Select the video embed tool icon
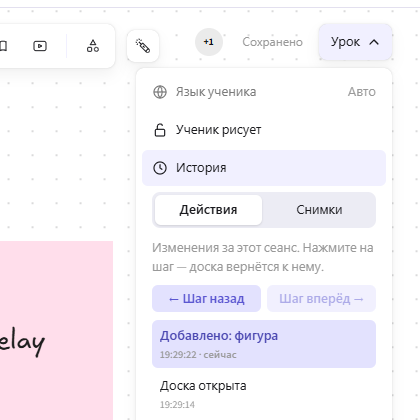 pyautogui.click(x=40, y=46)
